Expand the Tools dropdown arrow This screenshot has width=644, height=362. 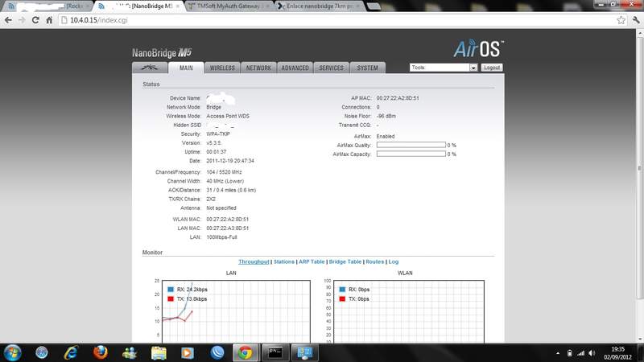(x=473, y=68)
